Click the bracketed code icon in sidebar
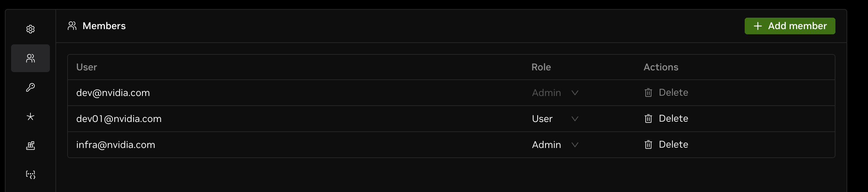Image resolution: width=868 pixels, height=192 pixels. point(30,175)
